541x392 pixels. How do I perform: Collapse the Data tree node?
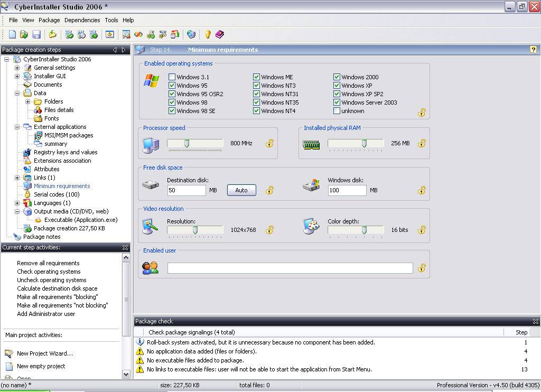(x=17, y=93)
